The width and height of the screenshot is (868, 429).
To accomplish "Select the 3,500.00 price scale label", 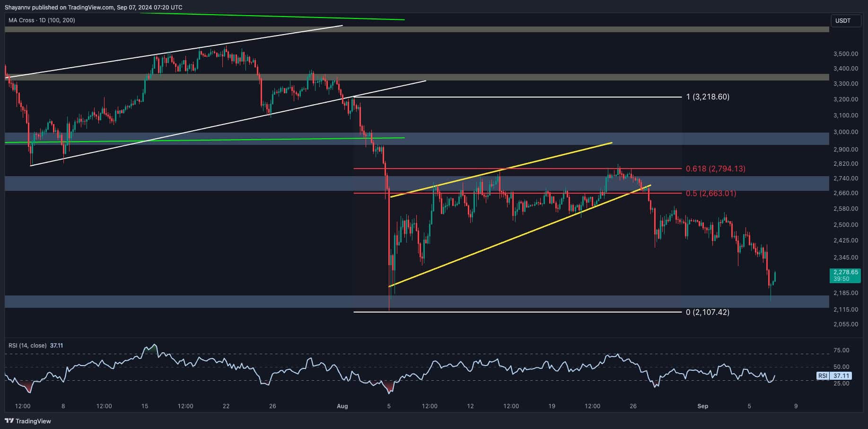I will (845, 54).
